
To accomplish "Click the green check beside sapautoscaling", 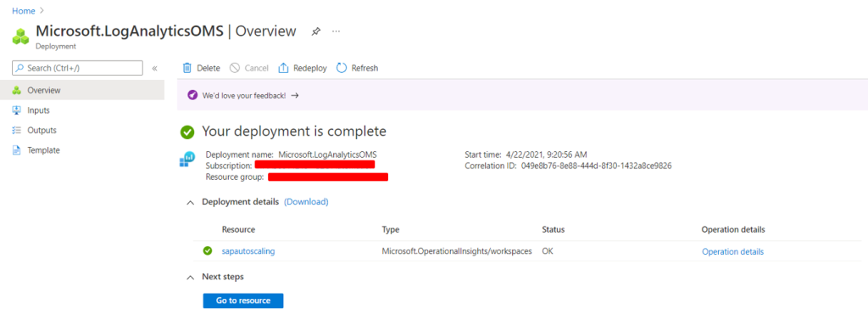I will (x=208, y=250).
